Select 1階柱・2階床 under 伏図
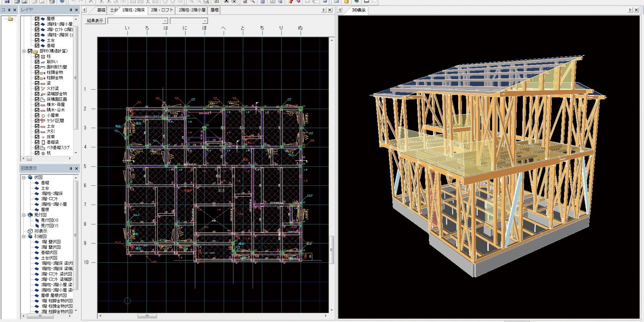Viewport: 644px width, 322px height. (x=52, y=194)
